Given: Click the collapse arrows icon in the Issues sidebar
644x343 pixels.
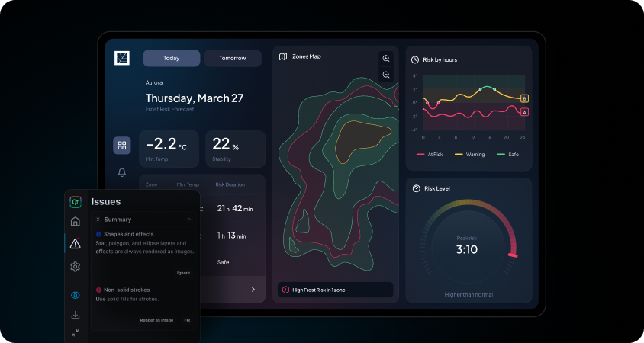Looking at the screenshot, I should pos(76,333).
